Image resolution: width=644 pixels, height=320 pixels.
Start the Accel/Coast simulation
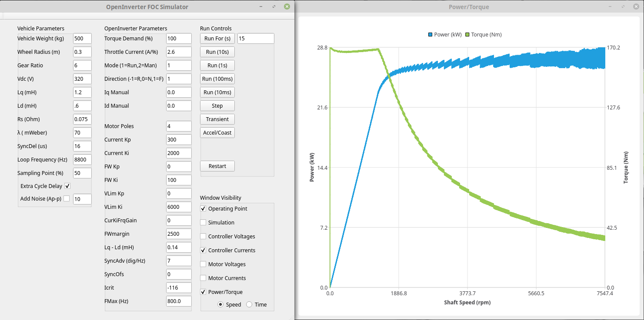(x=217, y=133)
